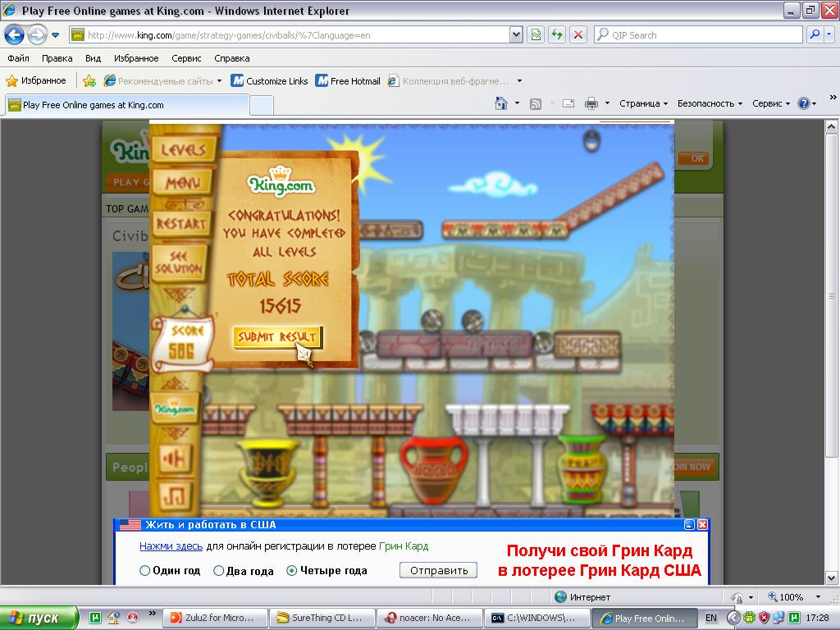The image size is (840, 630).
Task: Go back with the browser Back arrow
Action: 15,35
